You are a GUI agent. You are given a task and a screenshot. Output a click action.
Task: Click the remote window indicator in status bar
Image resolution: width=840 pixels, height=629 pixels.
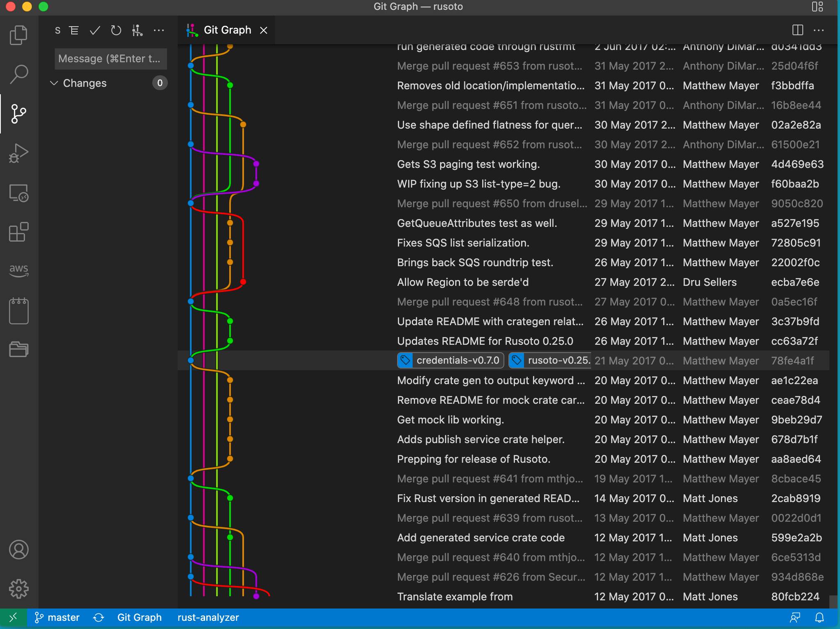pyautogui.click(x=14, y=618)
